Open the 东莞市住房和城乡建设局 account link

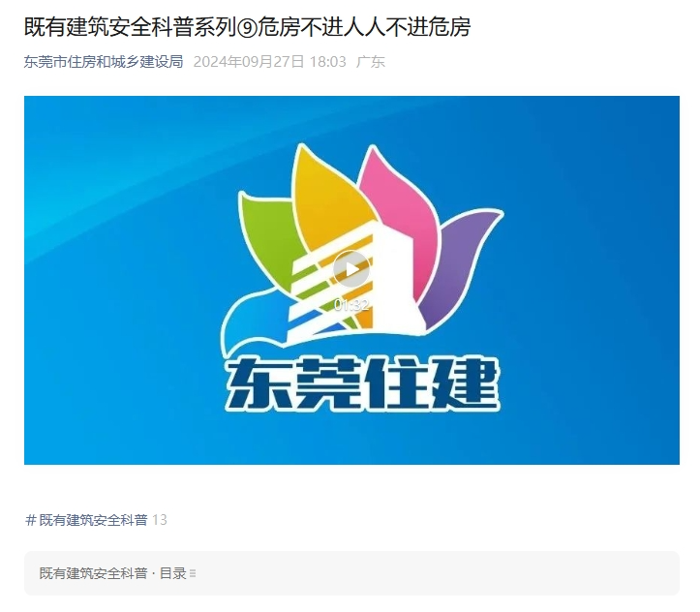[104, 62]
